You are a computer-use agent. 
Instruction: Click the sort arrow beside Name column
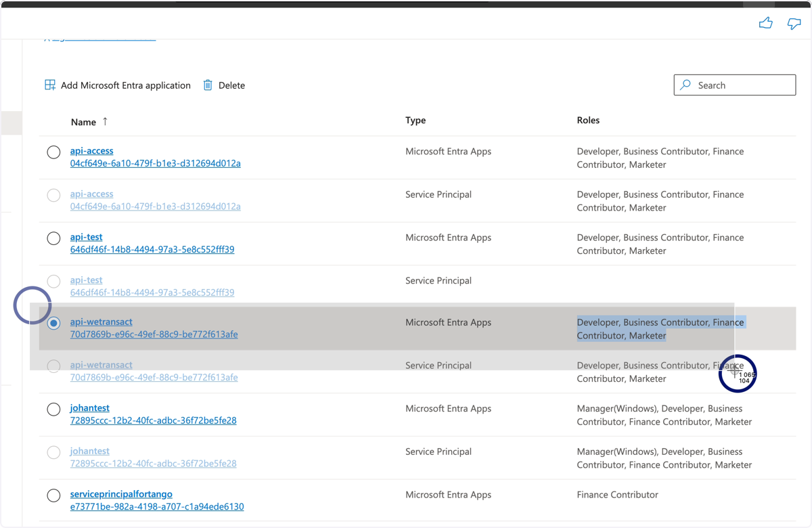(x=105, y=121)
